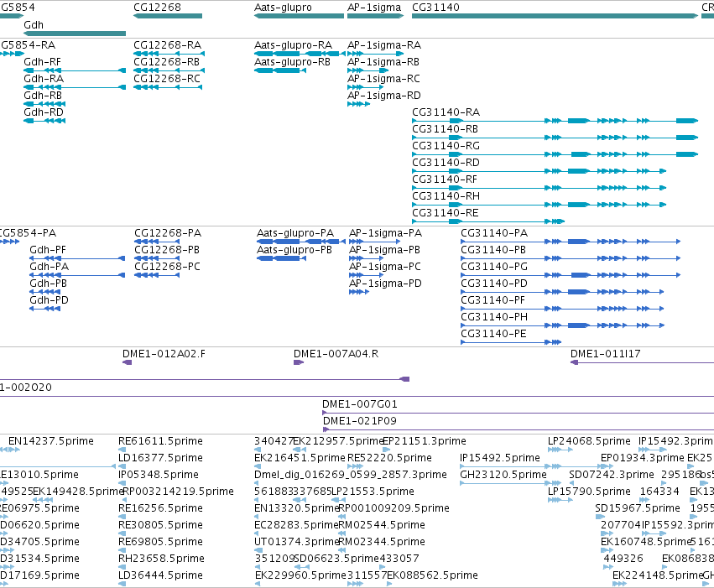Screen dimensions: 714x588
Task: Click EST LD16377.5prime
Action: [160, 458]
